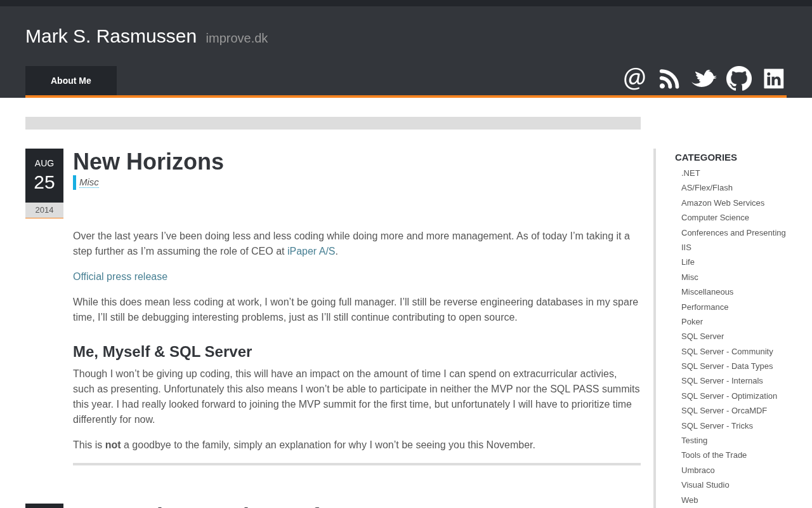The image size is (812, 508).
Task: Click the email @ icon
Action: 634,79
